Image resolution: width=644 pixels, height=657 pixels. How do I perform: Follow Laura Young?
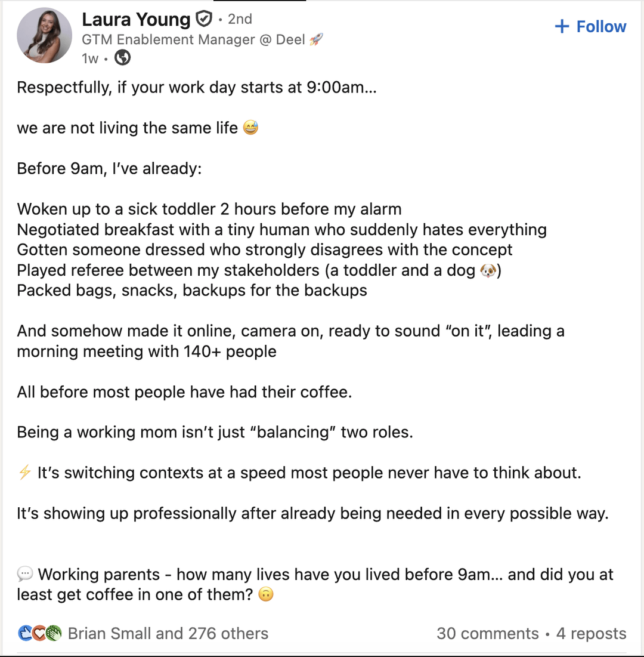coord(590,27)
